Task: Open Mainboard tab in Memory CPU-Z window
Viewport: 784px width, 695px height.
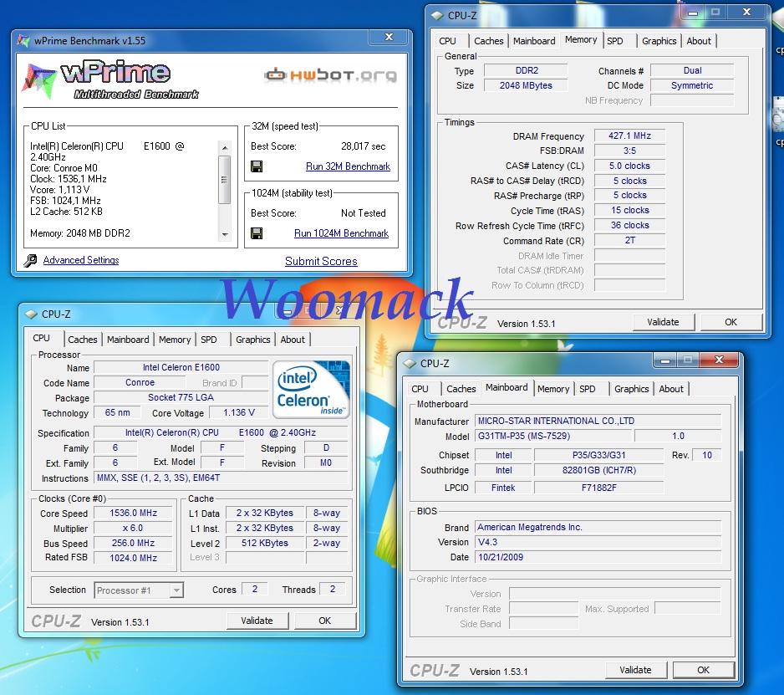Action: pos(534,41)
